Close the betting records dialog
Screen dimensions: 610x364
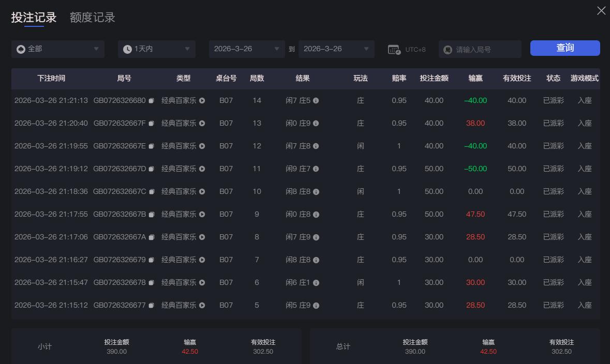[x=601, y=10]
